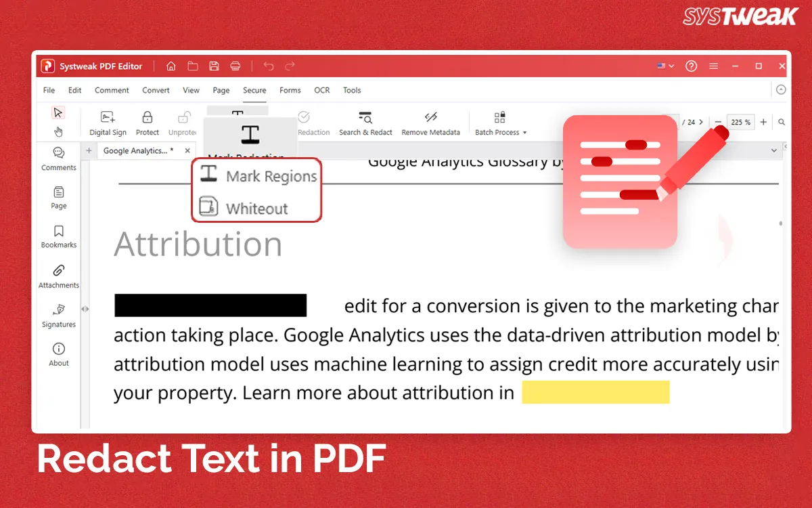Zoom out with the minus button
The width and height of the screenshot is (812, 508).
click(x=718, y=122)
